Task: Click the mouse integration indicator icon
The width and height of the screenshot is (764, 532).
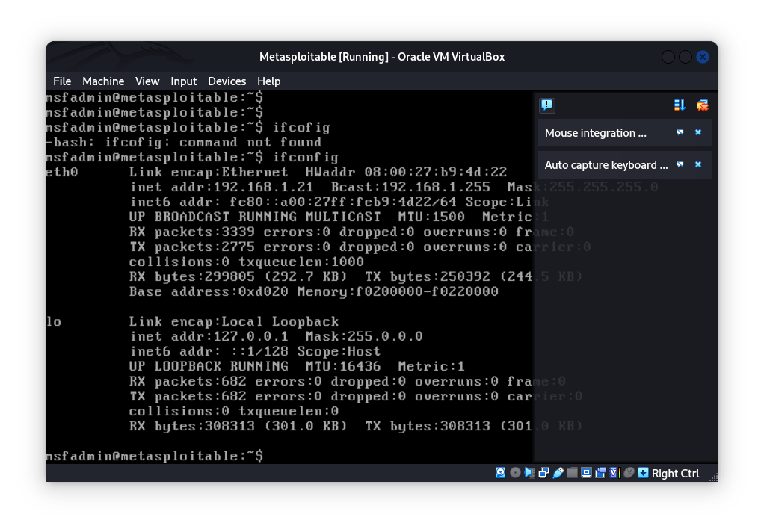Action: click(629, 472)
